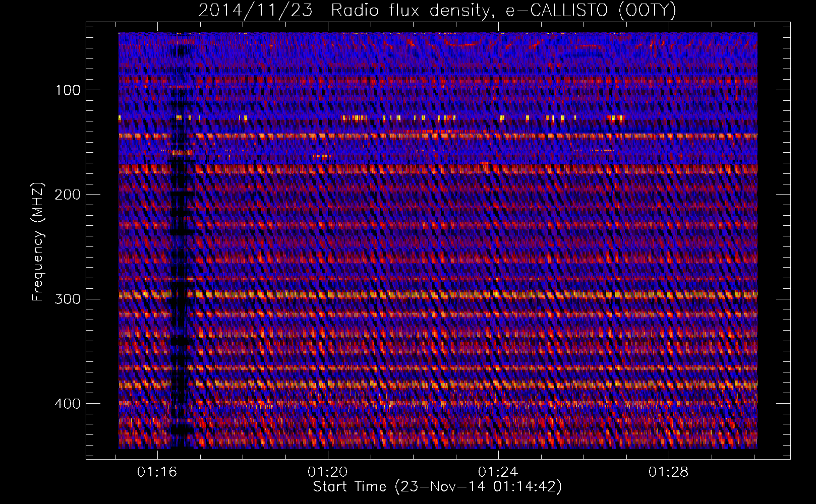816x504 pixels.
Task: Click the 01:20 time tick label
Action: [328, 472]
